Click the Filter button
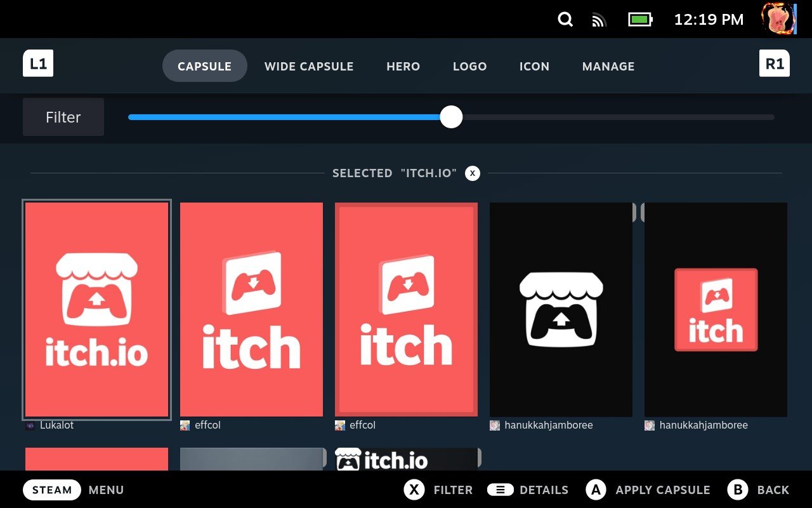812x508 pixels. (63, 117)
